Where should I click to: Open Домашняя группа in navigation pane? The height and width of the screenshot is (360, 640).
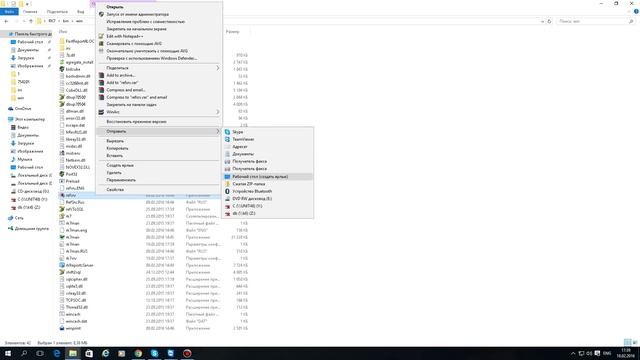[x=31, y=229]
